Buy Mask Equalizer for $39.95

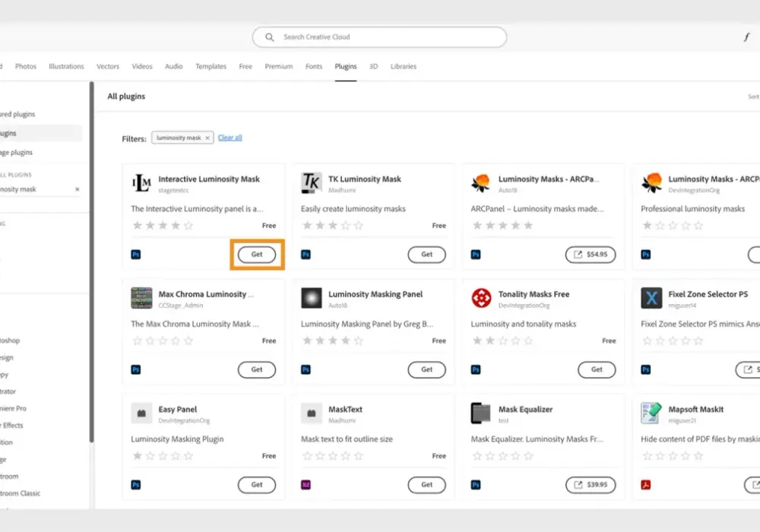click(x=591, y=485)
